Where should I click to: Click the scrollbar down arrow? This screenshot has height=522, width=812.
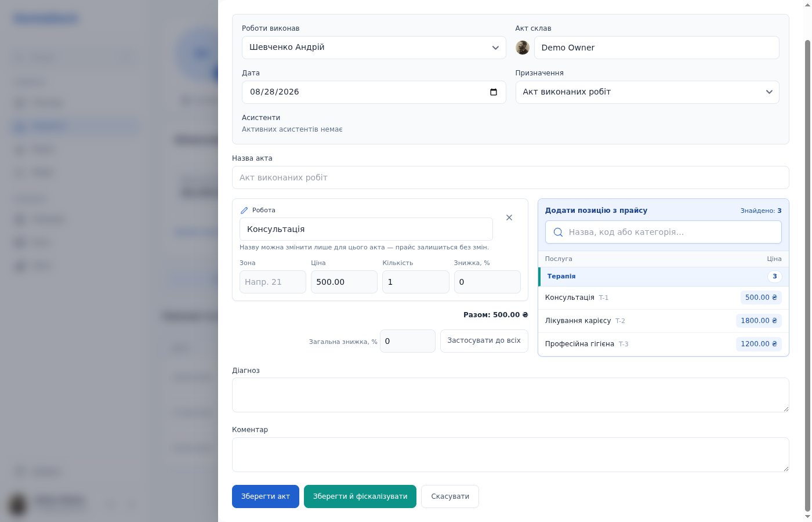(x=807, y=516)
